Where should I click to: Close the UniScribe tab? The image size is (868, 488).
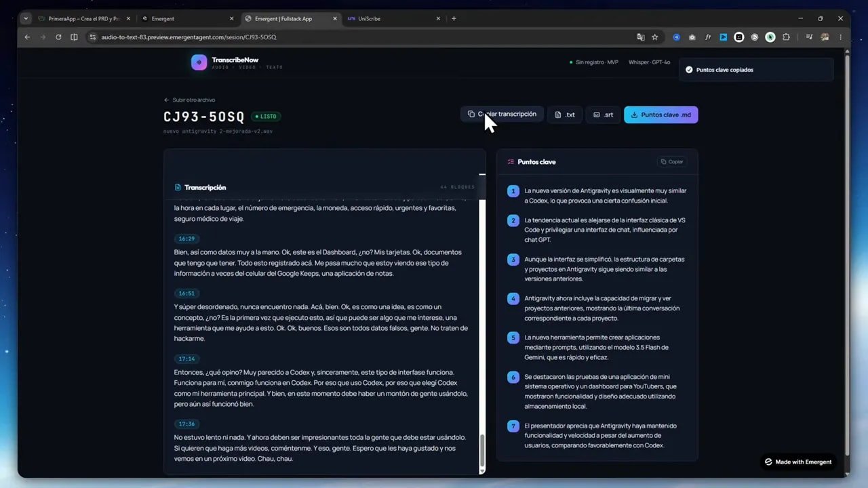point(438,19)
